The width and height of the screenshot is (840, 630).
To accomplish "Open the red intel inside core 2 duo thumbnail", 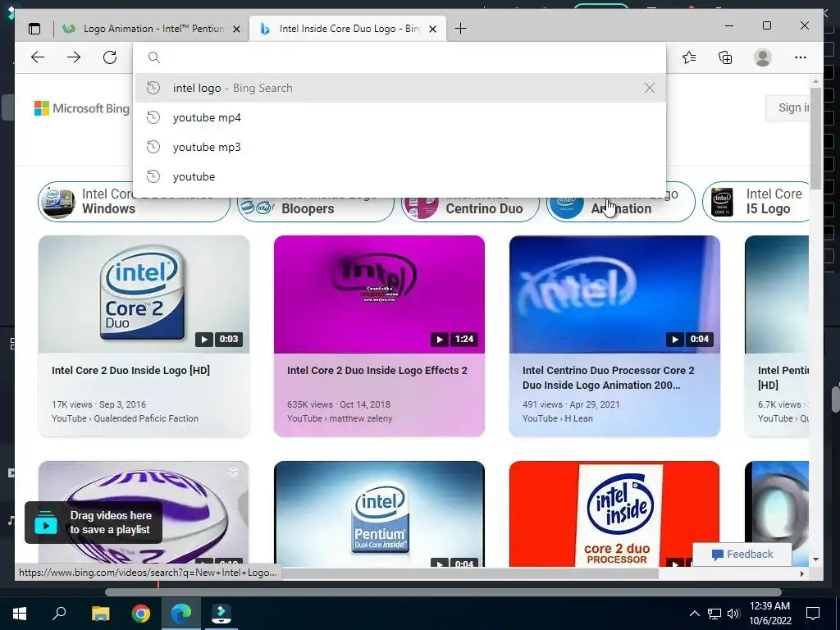I will [x=614, y=514].
